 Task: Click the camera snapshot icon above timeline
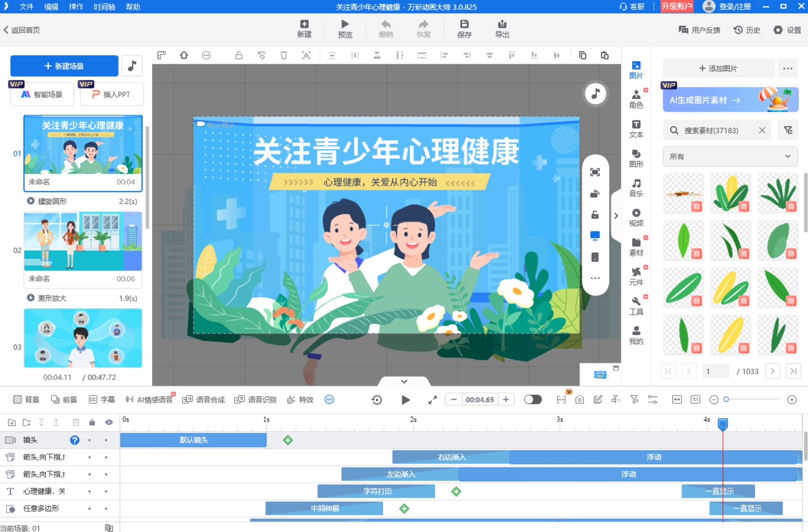[579, 399]
